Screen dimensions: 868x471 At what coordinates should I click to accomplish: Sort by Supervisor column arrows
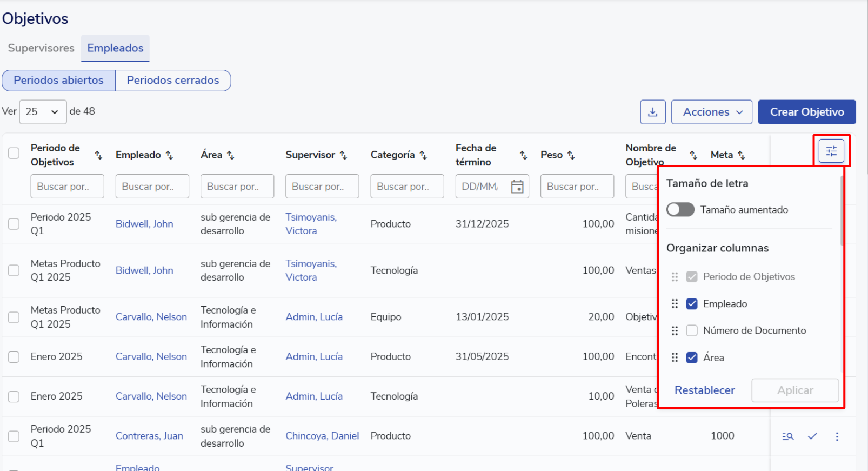[x=343, y=155]
